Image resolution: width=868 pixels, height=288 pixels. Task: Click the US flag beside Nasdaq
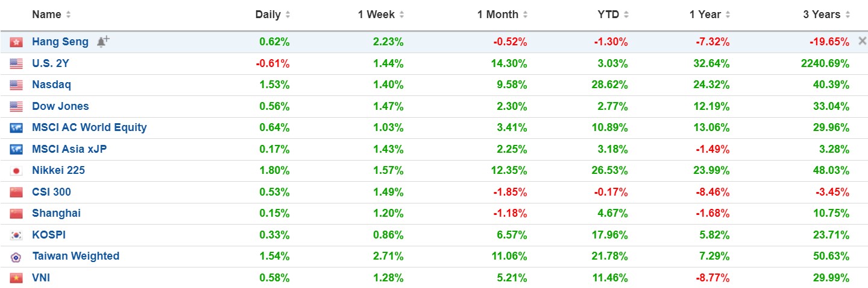tap(16, 85)
